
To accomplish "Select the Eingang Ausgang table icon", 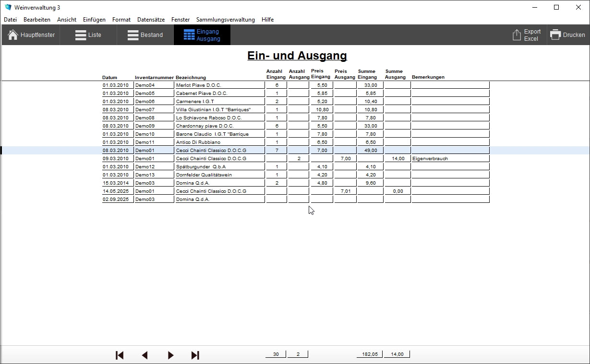I will click(189, 35).
